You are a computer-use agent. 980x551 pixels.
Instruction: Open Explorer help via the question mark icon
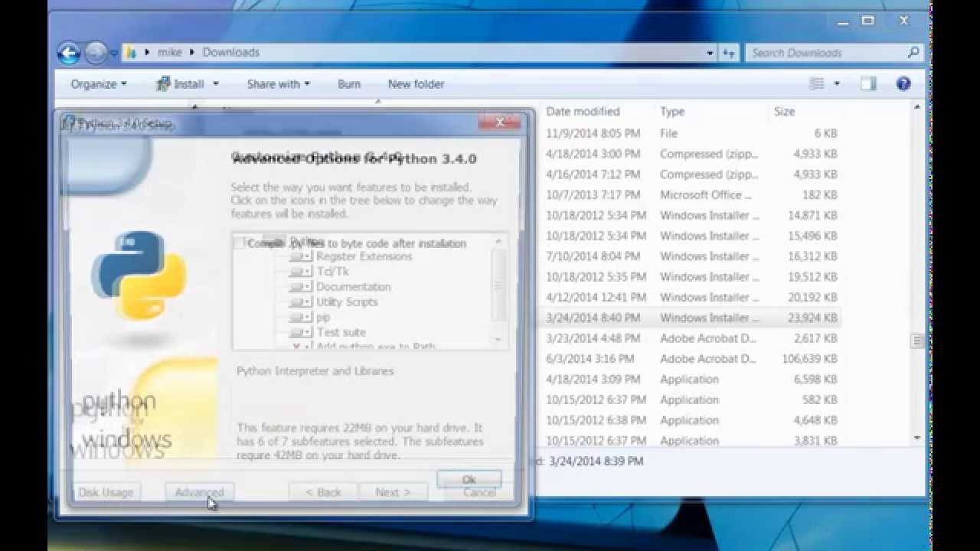coord(903,84)
